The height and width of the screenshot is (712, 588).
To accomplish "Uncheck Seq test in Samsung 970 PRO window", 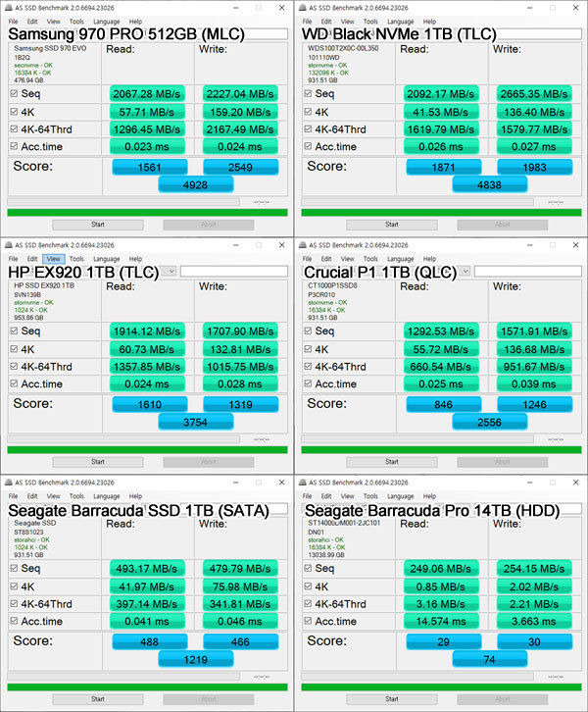I will point(14,93).
